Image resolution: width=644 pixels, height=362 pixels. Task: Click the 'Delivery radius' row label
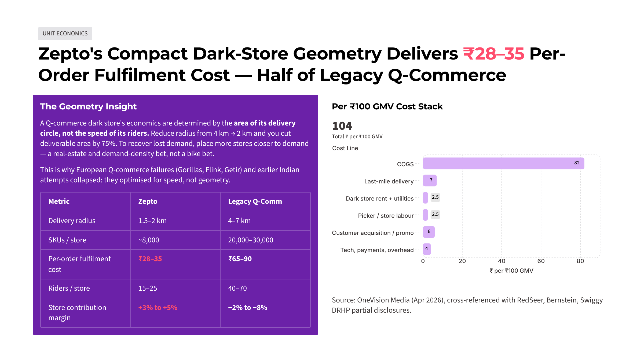[72, 221]
